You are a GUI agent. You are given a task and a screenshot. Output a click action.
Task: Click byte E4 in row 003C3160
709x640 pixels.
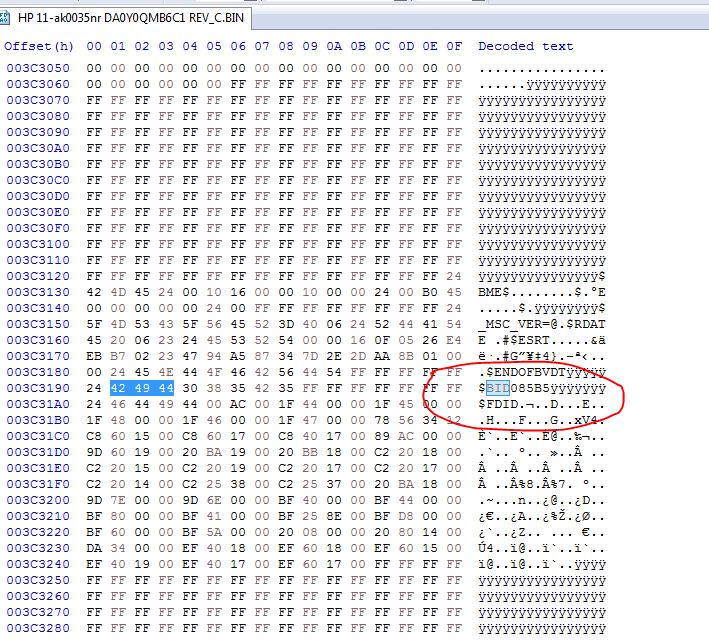coord(454,340)
